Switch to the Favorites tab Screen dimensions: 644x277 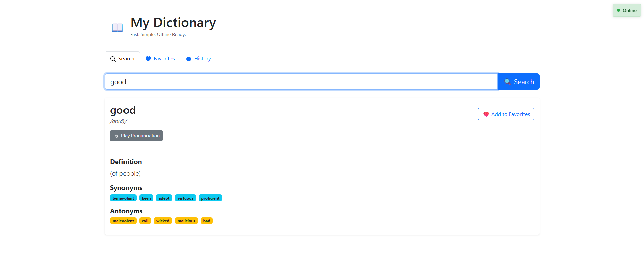pos(163,59)
